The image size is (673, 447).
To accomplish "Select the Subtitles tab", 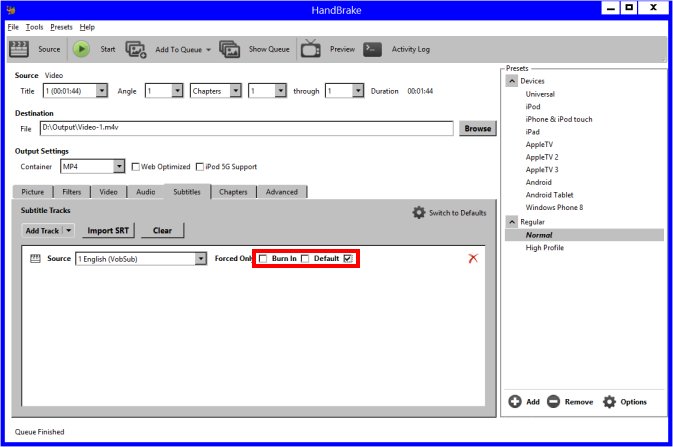I will point(187,192).
